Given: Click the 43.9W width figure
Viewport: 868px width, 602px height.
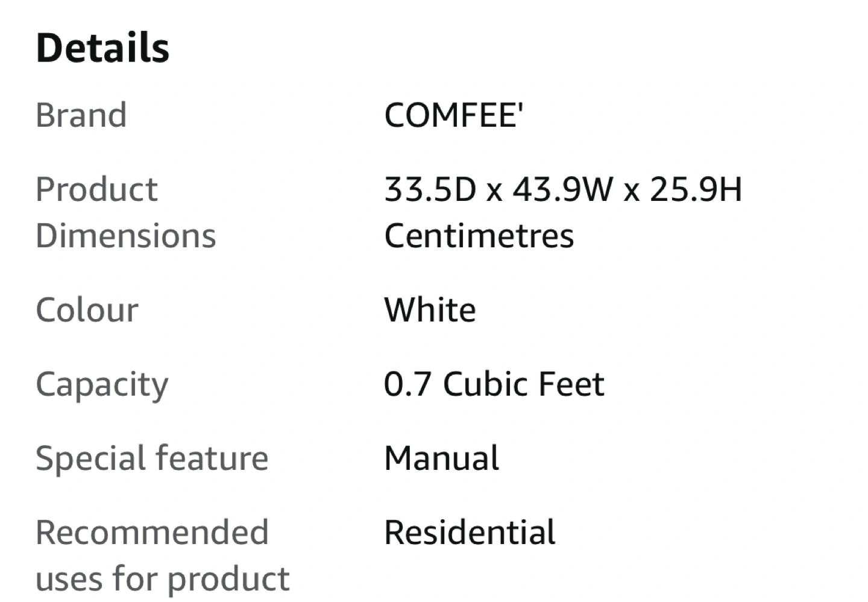Looking at the screenshot, I should pos(562,189).
